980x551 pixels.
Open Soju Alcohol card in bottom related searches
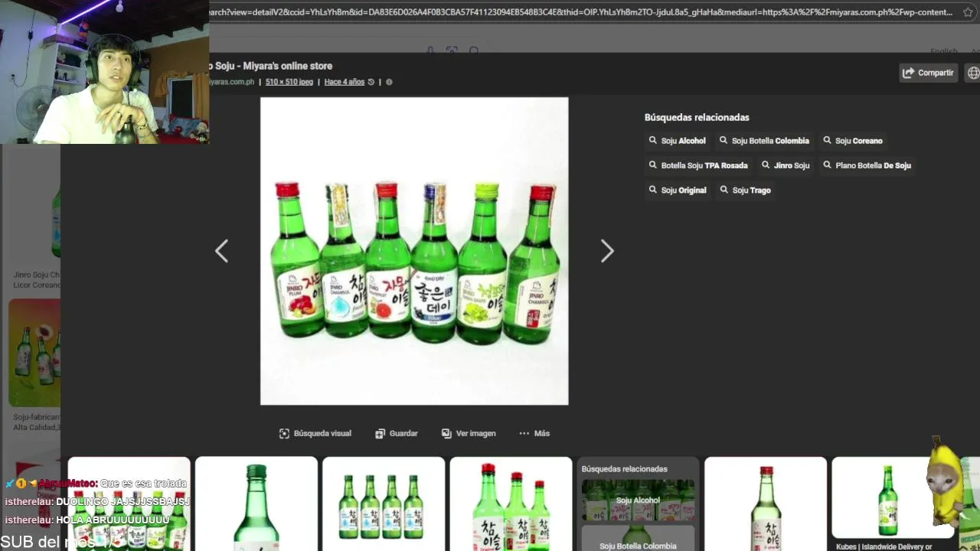(x=638, y=500)
